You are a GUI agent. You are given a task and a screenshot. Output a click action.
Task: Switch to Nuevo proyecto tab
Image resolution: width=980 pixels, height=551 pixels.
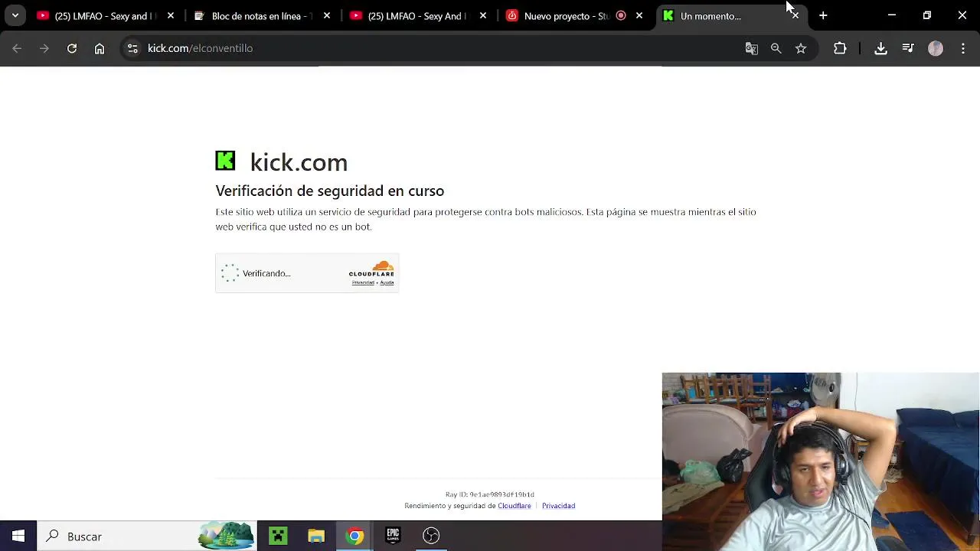pos(575,15)
